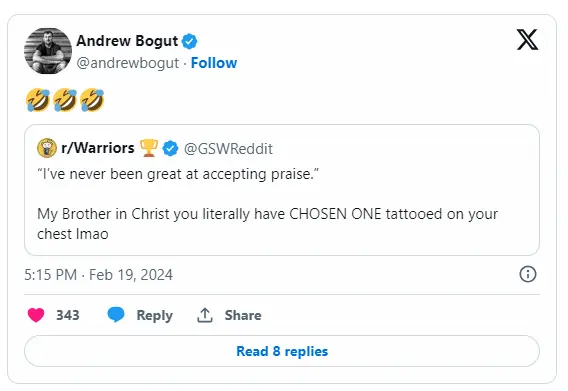Click the Share label
Image resolution: width=568 pixels, height=391 pixels.
click(x=243, y=315)
